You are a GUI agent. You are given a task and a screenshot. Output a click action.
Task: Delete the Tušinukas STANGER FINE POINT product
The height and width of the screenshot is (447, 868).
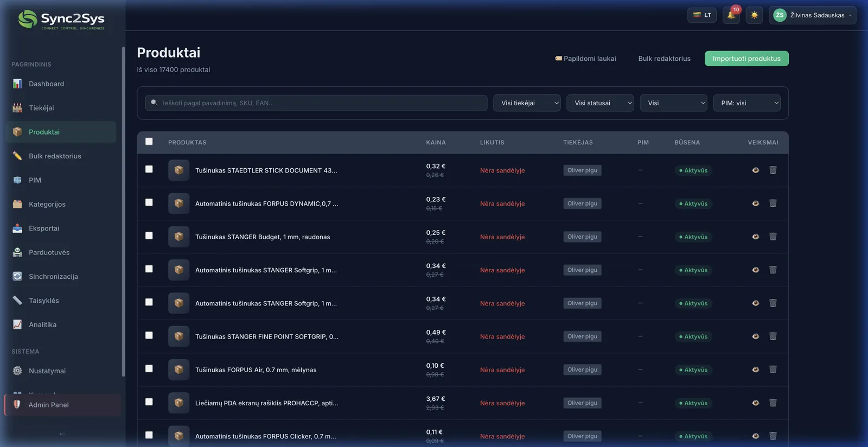pyautogui.click(x=773, y=336)
